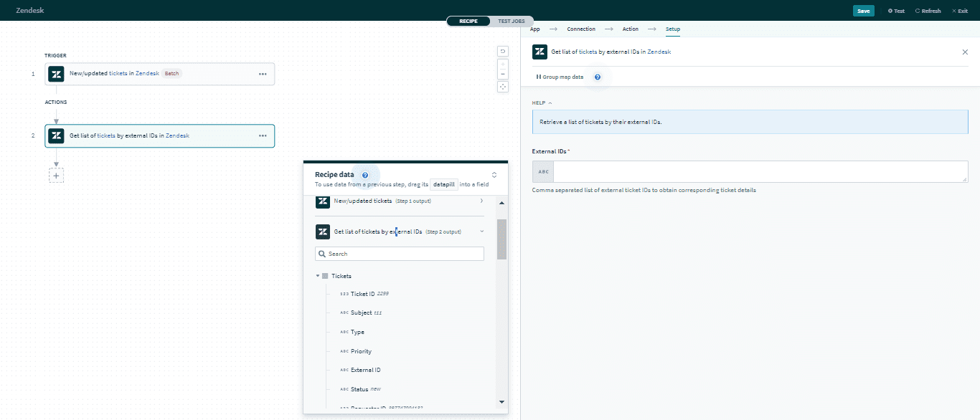Open the three-dot menu on trigger step

pos(263,74)
